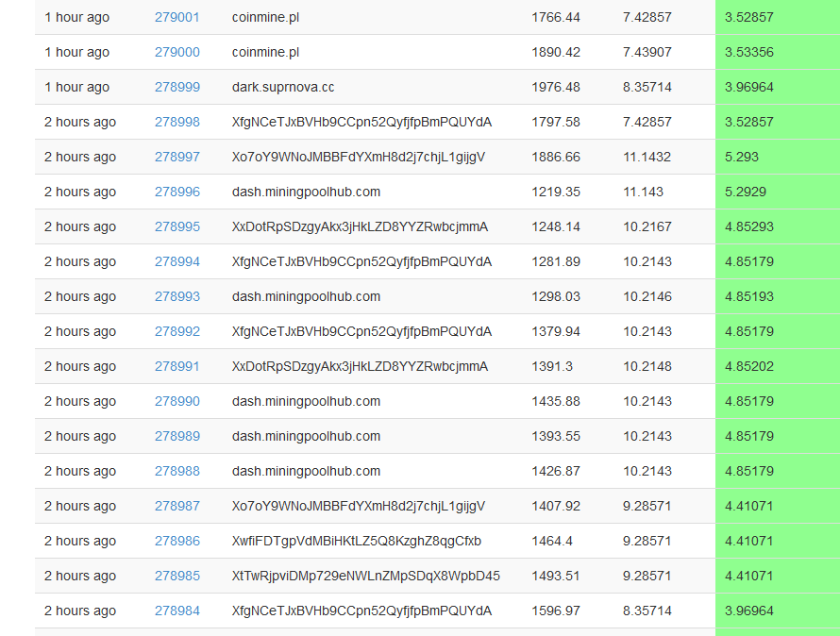Select value 1890.42
Image resolution: width=840 pixels, height=636 pixels.
pyautogui.click(x=556, y=52)
